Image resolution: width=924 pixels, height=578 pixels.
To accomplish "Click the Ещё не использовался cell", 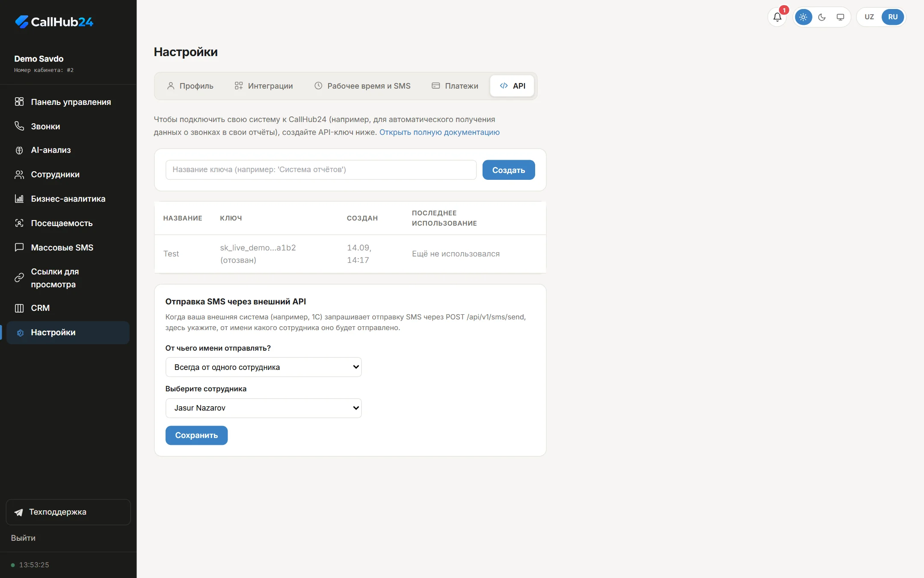I will (456, 254).
